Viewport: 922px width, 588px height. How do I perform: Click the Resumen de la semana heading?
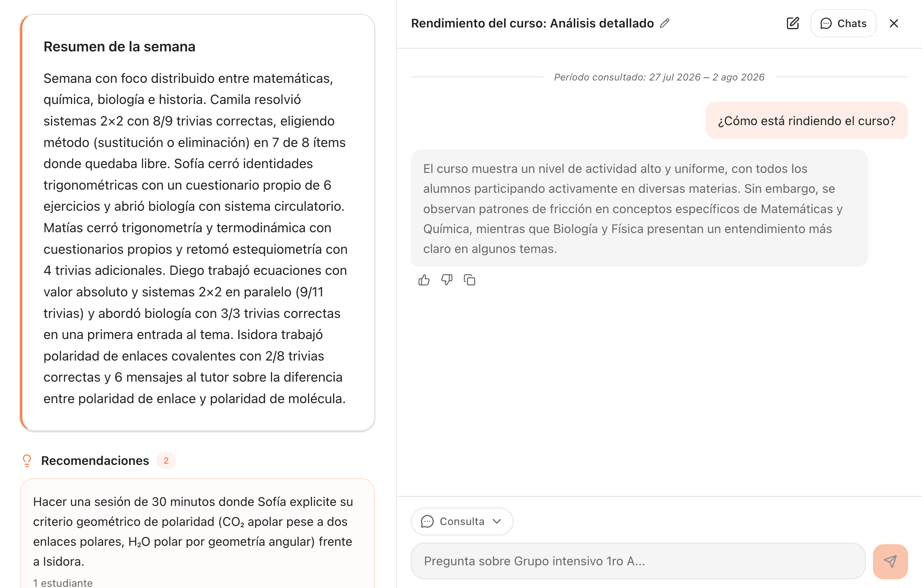[119, 47]
